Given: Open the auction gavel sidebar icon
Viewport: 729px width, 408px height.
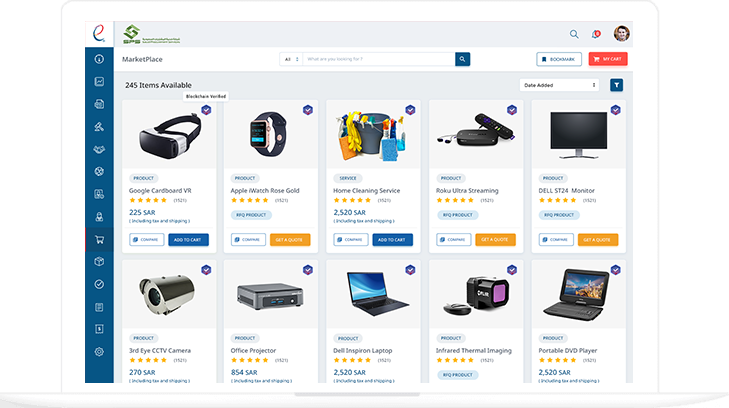Looking at the screenshot, I should (x=99, y=126).
